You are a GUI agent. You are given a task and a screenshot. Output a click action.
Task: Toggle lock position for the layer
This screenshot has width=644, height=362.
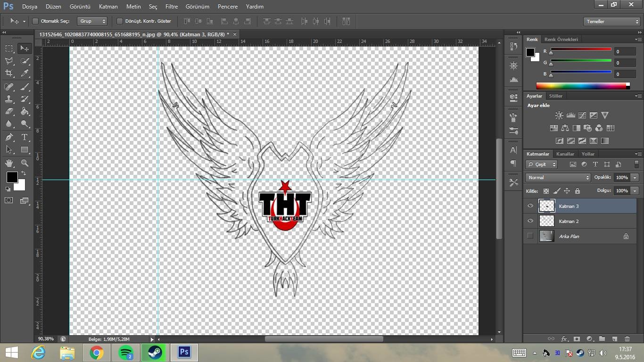tap(567, 191)
